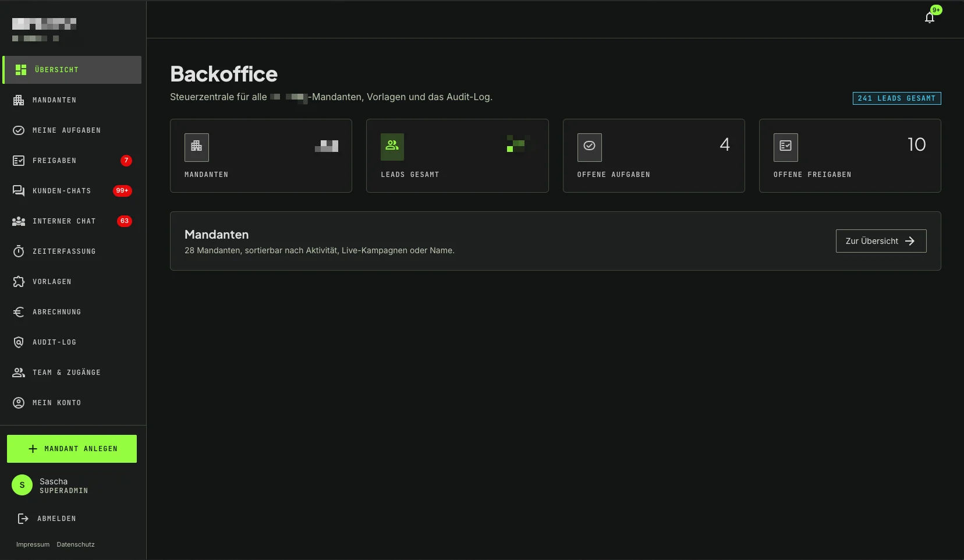This screenshot has height=560, width=964.
Task: Open the Abrechnung section label
Action: pos(57,312)
